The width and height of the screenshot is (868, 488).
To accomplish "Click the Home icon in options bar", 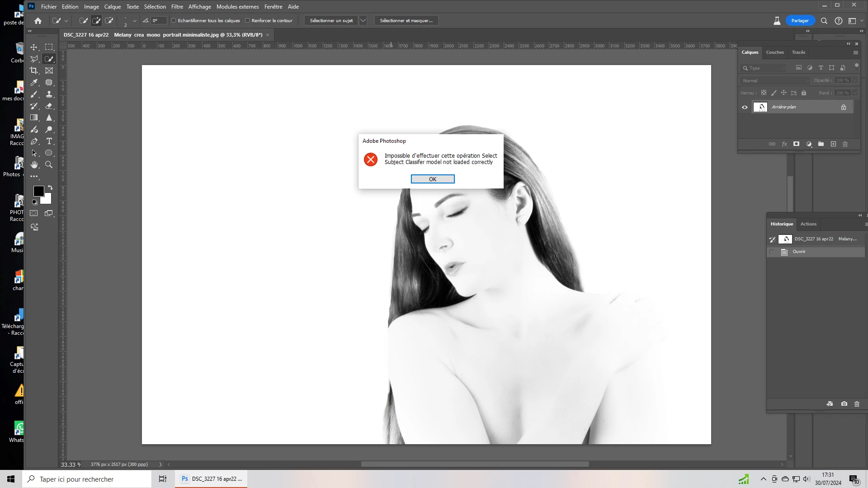I will pyautogui.click(x=38, y=21).
